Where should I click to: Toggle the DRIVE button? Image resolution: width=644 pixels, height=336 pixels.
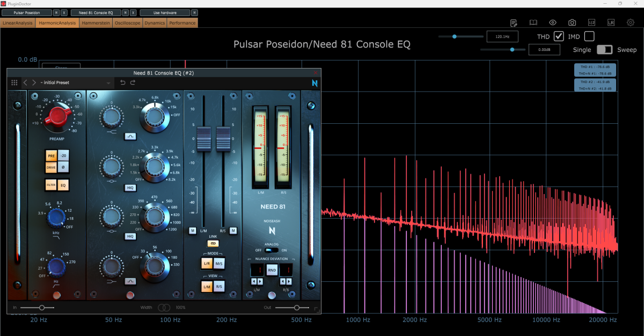pyautogui.click(x=51, y=168)
